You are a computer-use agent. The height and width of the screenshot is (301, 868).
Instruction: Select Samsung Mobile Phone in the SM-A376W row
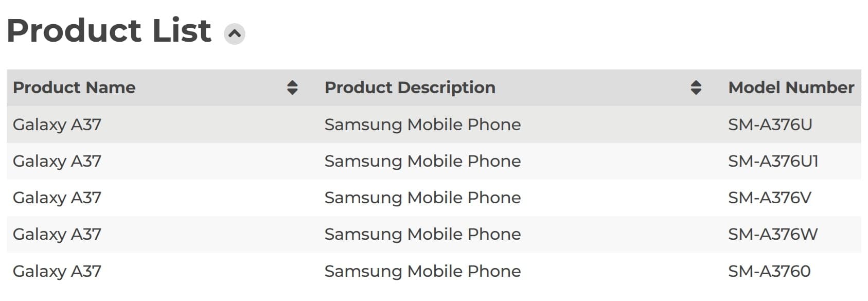click(422, 234)
